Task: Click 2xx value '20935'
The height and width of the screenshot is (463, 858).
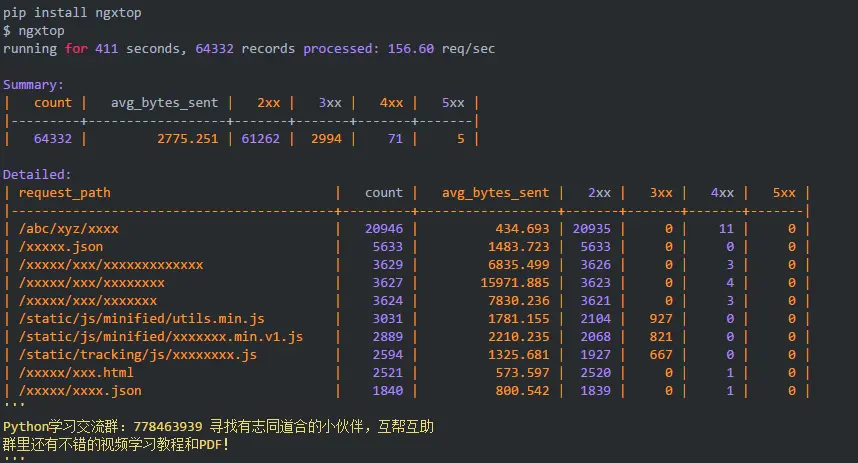Action: click(592, 229)
